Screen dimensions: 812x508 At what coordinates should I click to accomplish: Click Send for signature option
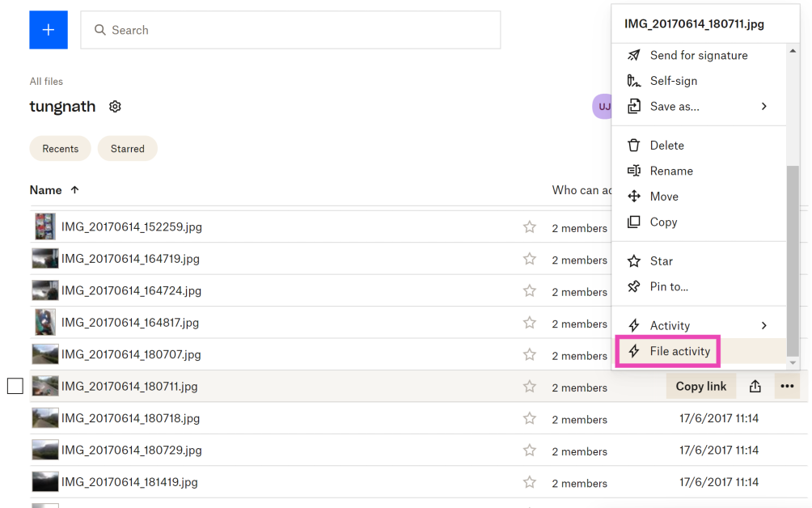(x=698, y=56)
